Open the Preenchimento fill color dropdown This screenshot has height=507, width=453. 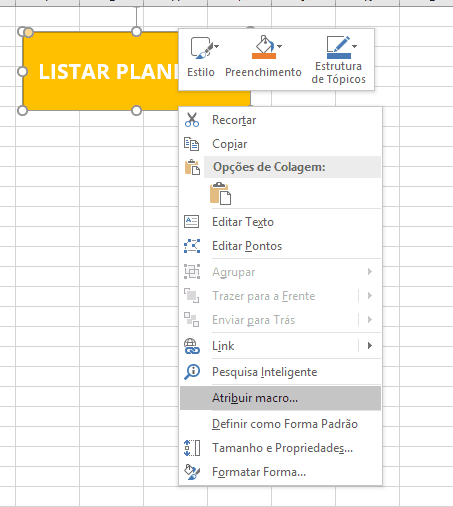[x=279, y=46]
